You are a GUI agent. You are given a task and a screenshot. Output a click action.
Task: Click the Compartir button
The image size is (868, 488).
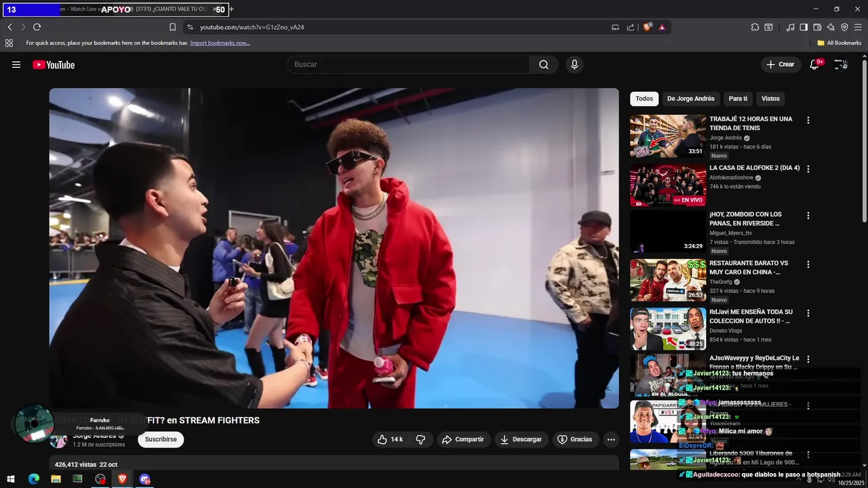[x=462, y=439]
